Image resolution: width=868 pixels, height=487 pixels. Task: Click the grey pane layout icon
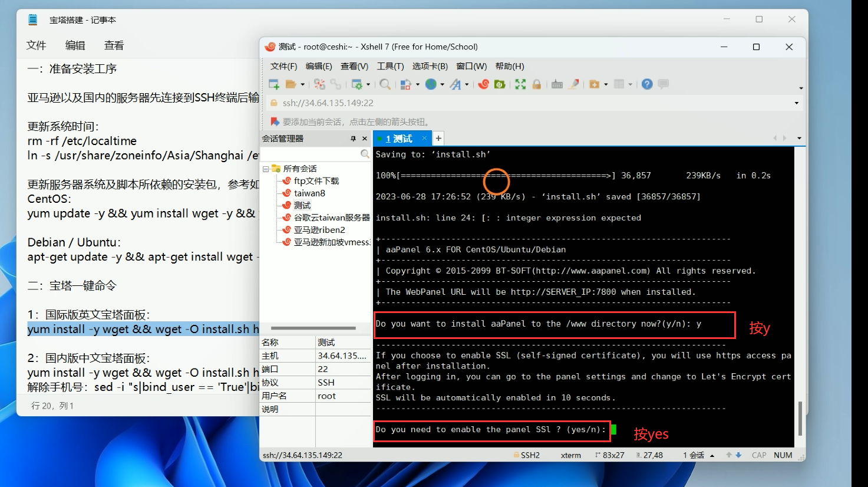(x=619, y=84)
